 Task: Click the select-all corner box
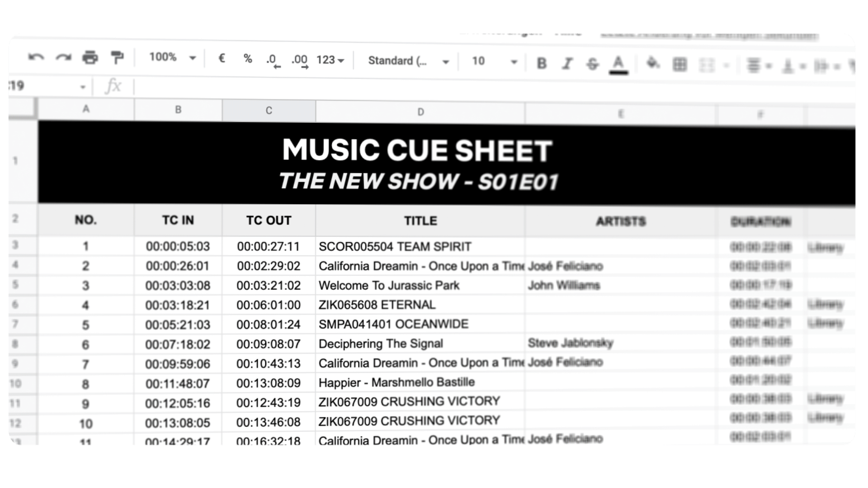(x=22, y=108)
